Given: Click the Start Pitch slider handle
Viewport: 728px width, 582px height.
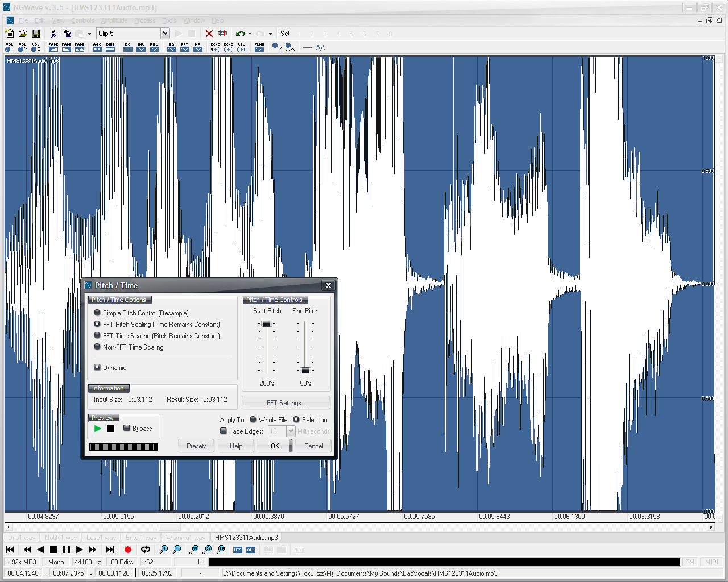Looking at the screenshot, I should 266,324.
